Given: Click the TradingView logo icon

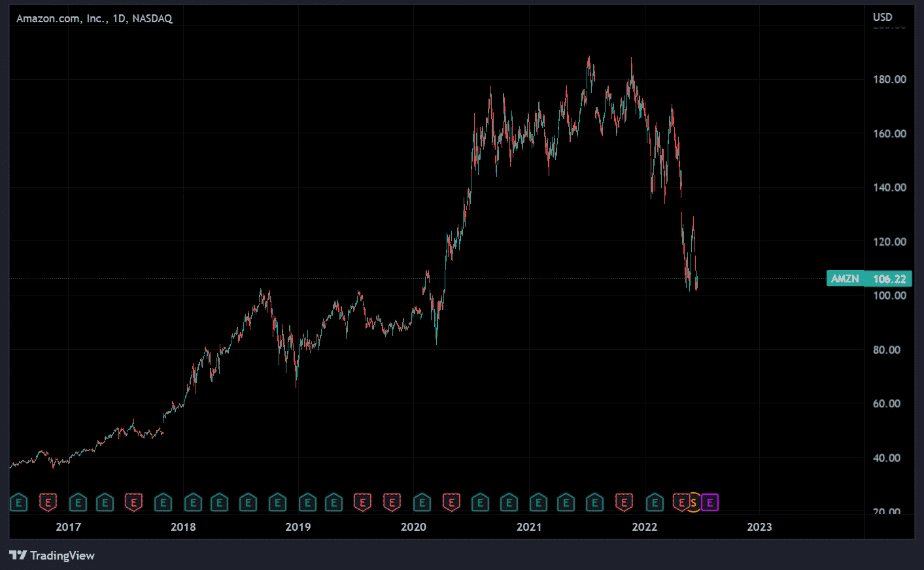Looking at the screenshot, I should click(18, 555).
